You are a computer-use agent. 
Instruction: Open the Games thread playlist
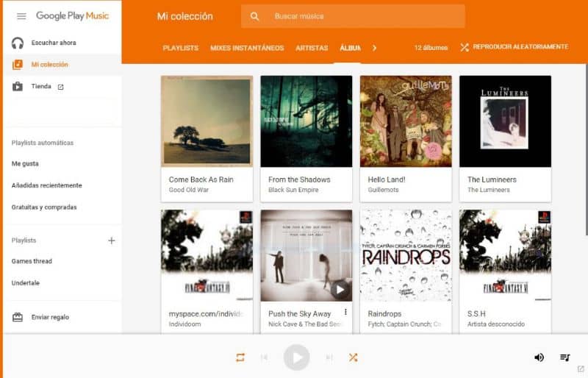click(x=32, y=261)
